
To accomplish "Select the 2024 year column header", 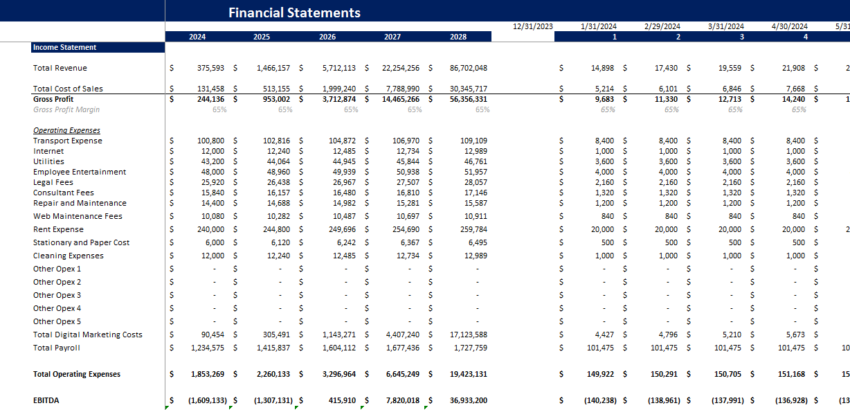I will (x=197, y=37).
